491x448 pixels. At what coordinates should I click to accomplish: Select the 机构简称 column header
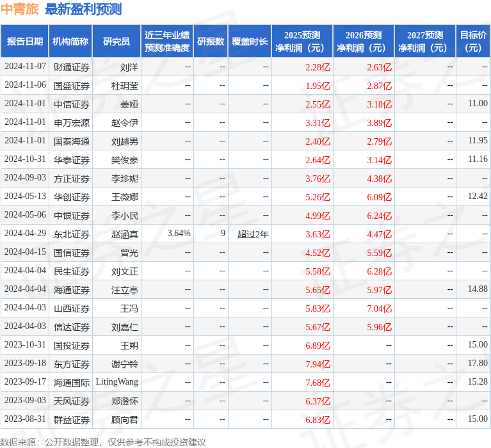coord(70,42)
